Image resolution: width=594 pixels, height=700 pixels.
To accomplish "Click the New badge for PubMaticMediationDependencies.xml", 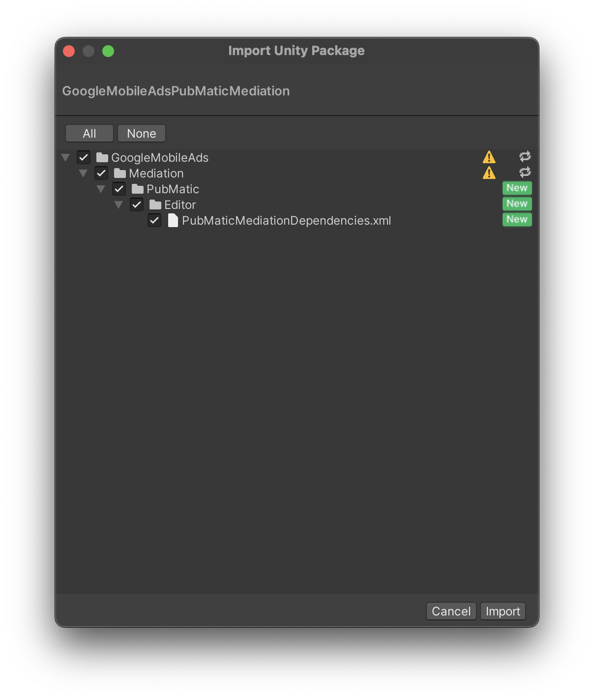I will coord(517,219).
